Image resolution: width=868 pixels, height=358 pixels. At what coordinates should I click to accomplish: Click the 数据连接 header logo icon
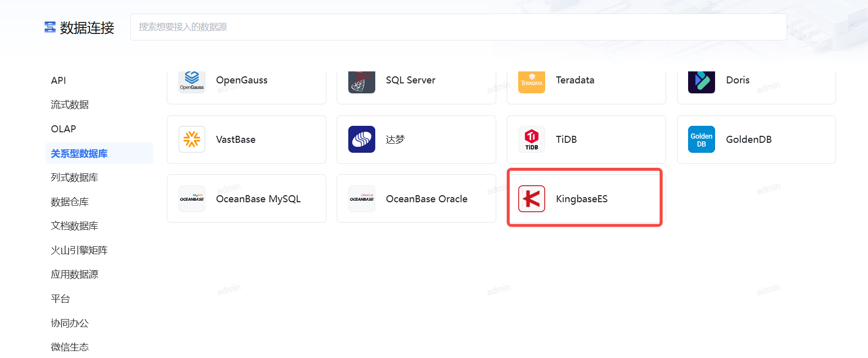coord(50,27)
